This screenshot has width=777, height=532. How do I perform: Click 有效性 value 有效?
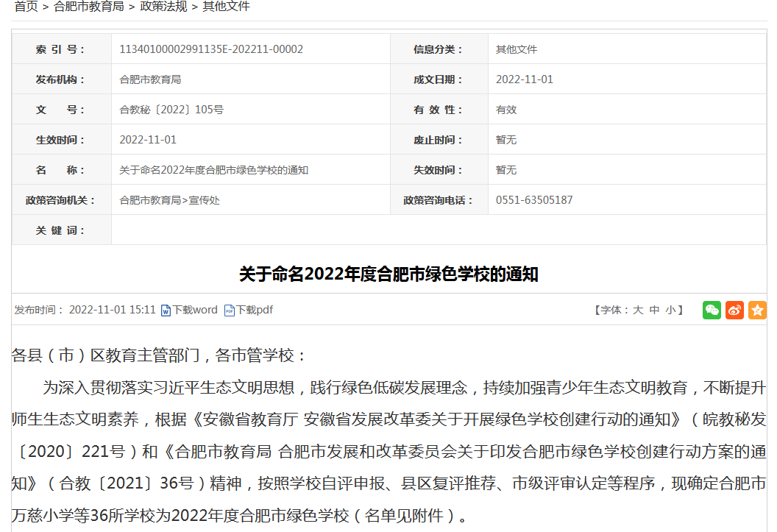506,110
